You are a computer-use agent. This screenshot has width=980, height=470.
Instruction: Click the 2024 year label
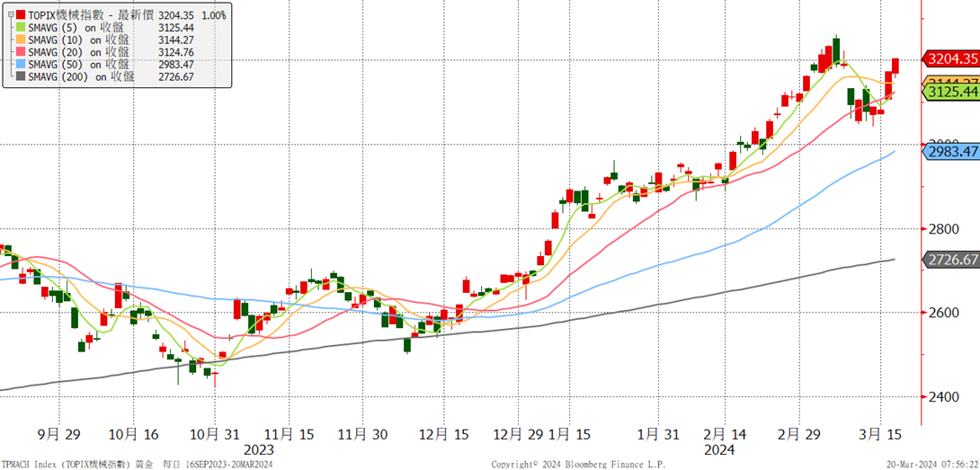[x=719, y=450]
